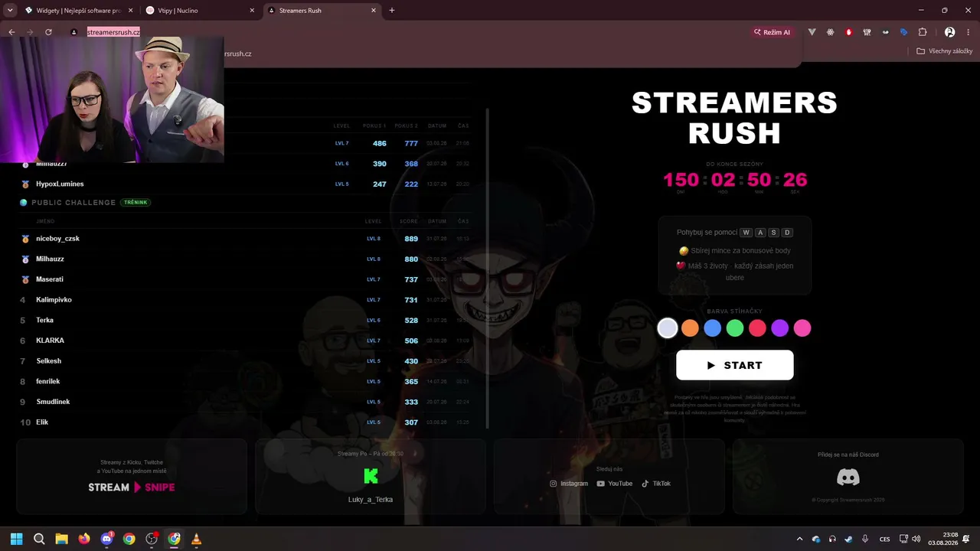This screenshot has height=551, width=980.
Task: Open the Windows Start menu
Action: click(x=17, y=539)
